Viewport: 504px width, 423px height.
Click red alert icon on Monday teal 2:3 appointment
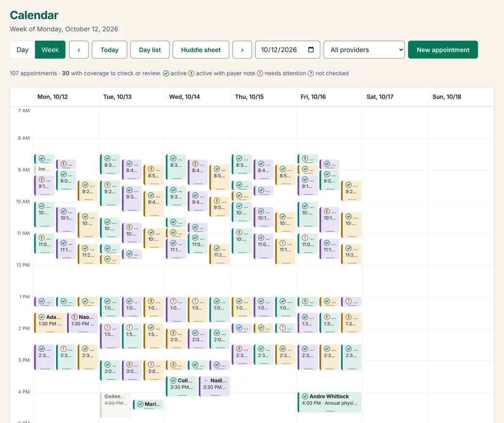point(63,349)
